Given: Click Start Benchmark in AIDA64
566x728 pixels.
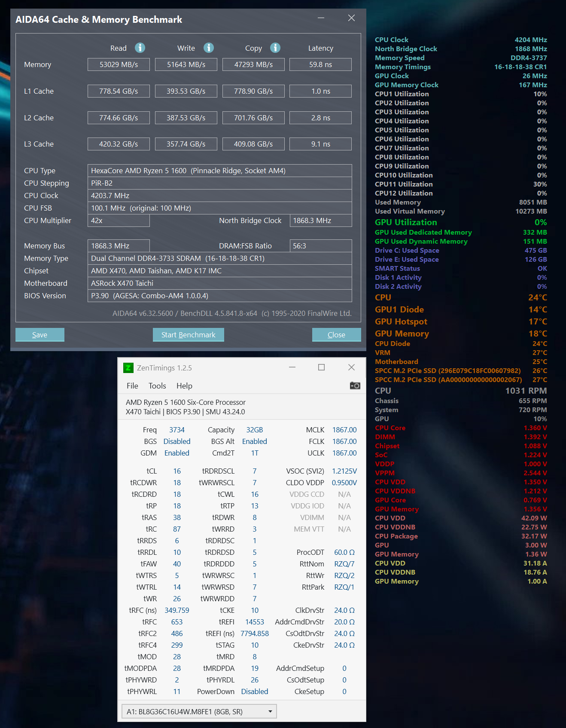Looking at the screenshot, I should [x=189, y=335].
